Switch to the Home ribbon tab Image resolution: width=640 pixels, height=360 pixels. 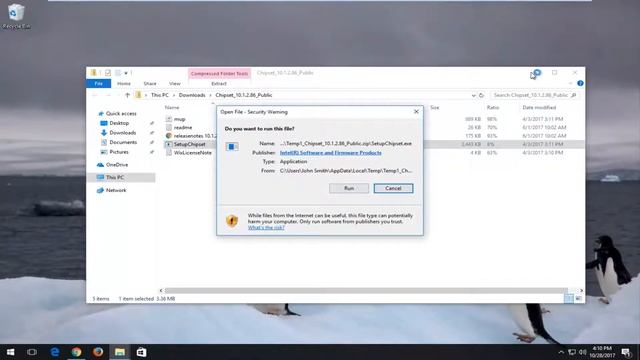pos(124,83)
